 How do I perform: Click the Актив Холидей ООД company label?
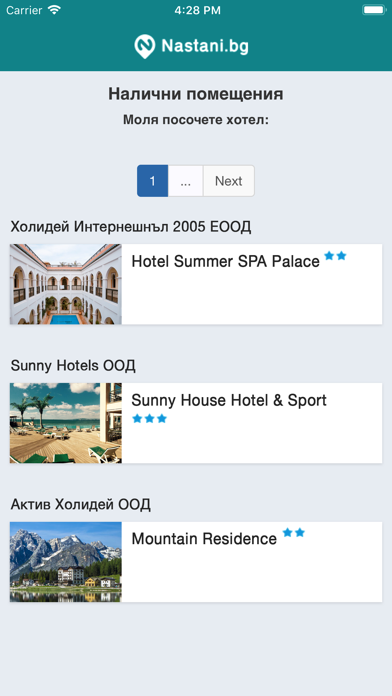coord(81,505)
